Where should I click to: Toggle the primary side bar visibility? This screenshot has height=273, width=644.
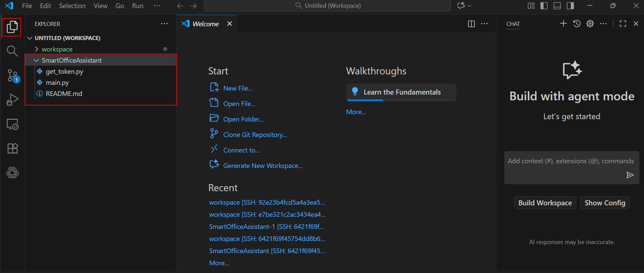(x=544, y=6)
